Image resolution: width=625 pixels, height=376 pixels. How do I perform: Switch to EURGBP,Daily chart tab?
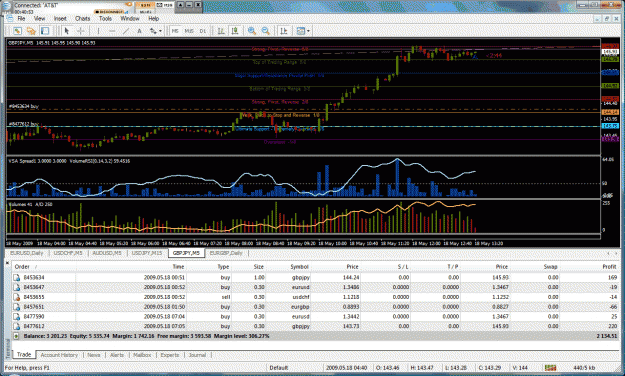click(226, 253)
